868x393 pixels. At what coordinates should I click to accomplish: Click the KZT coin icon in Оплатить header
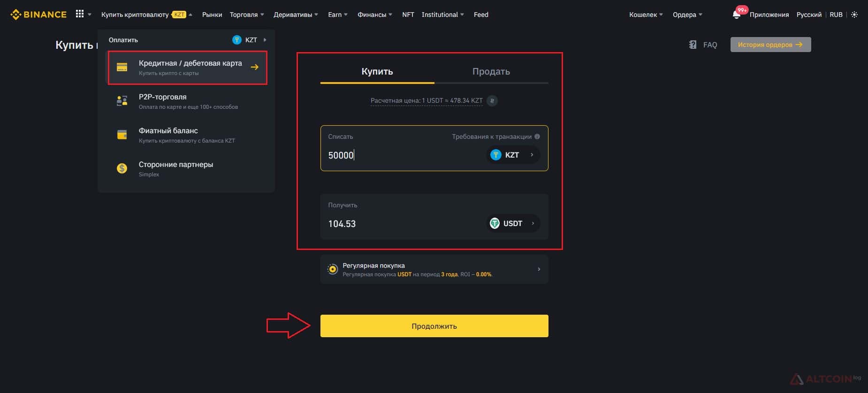click(x=237, y=40)
